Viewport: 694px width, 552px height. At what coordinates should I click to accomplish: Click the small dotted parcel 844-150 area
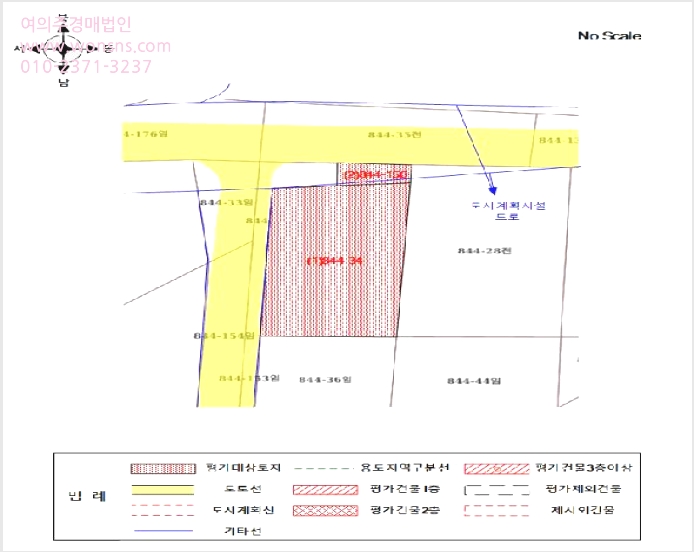pos(374,173)
